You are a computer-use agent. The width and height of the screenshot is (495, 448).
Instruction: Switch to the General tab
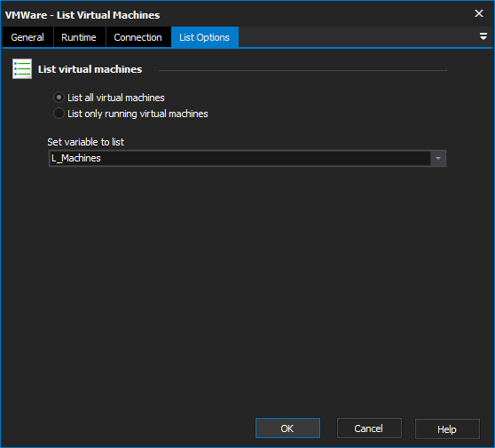27,37
